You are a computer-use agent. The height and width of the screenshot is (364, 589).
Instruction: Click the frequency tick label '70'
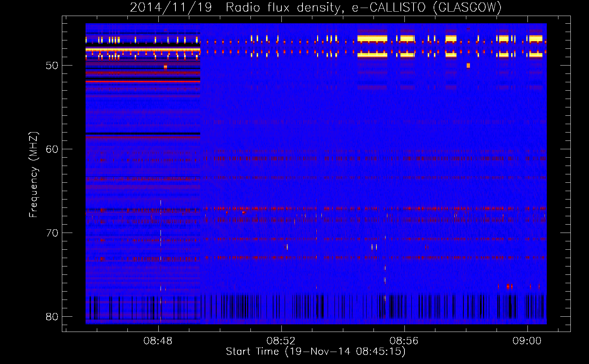click(x=52, y=233)
